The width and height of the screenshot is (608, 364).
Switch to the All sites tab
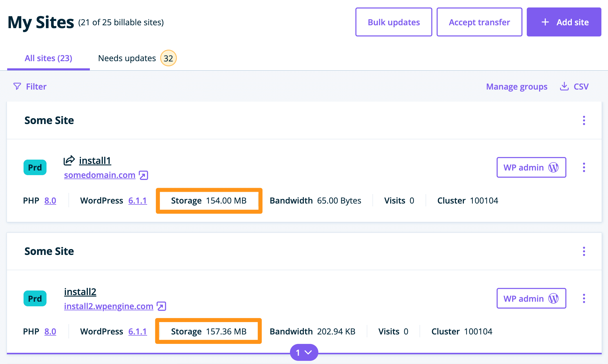48,58
